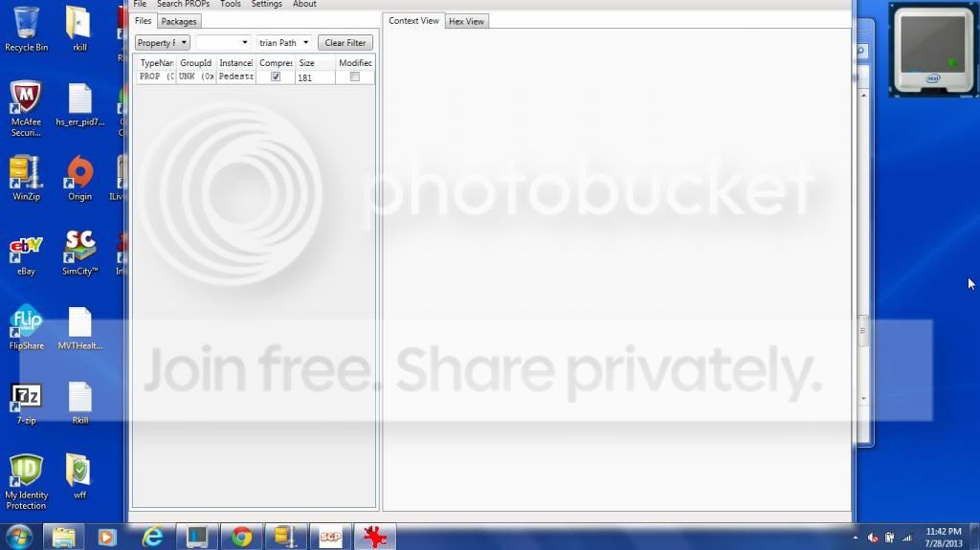Switch to the Files tab
Image resolution: width=980 pixels, height=550 pixels.
(144, 21)
